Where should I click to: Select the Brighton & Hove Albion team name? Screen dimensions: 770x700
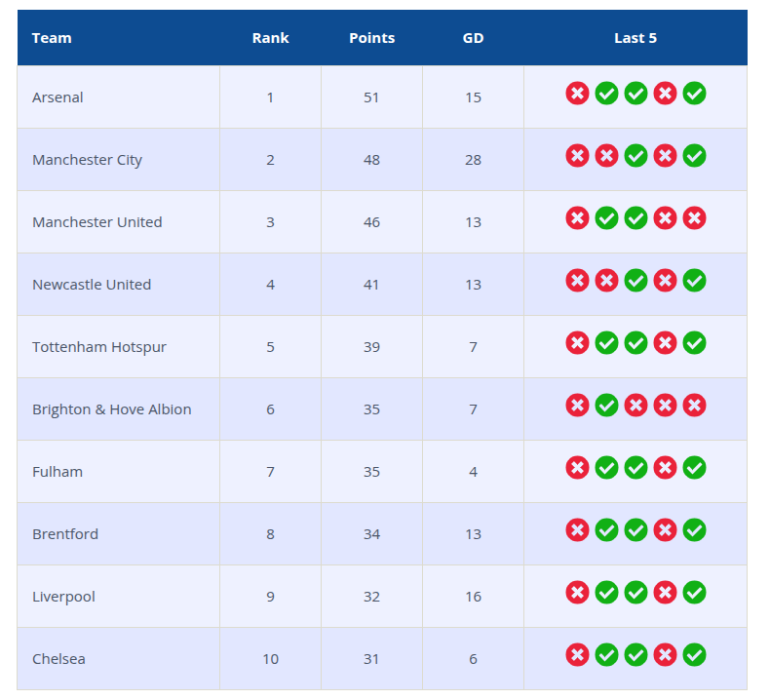112,409
